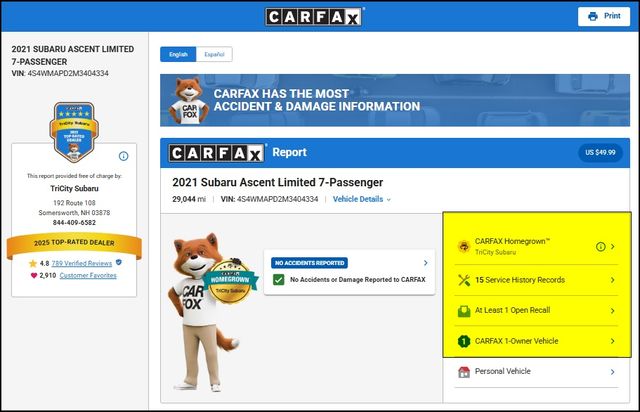Screen dimensions: 640x412
Task: Click the TriCity Subaru dealer name
Action: tap(74, 189)
